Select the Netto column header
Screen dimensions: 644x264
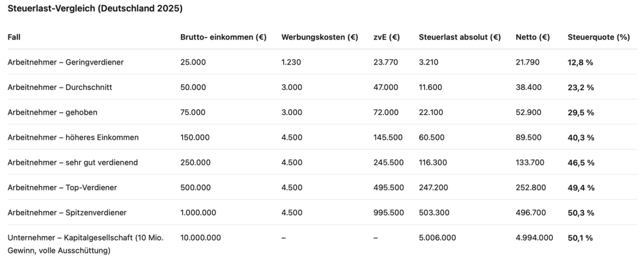tap(532, 37)
